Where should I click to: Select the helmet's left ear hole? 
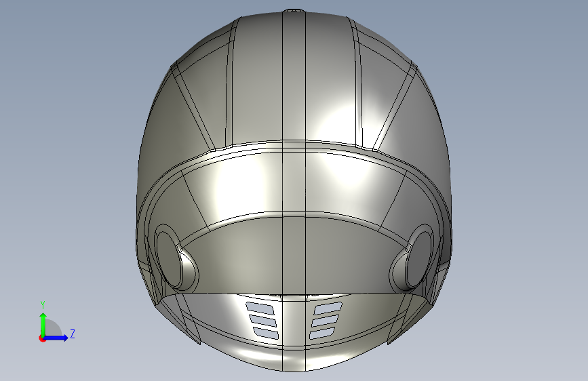pyautogui.click(x=168, y=258)
